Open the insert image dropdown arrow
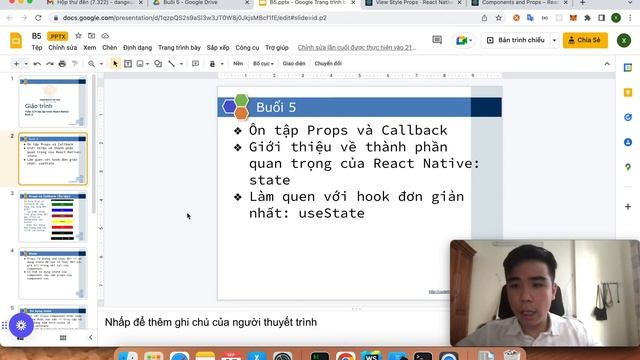 point(147,64)
